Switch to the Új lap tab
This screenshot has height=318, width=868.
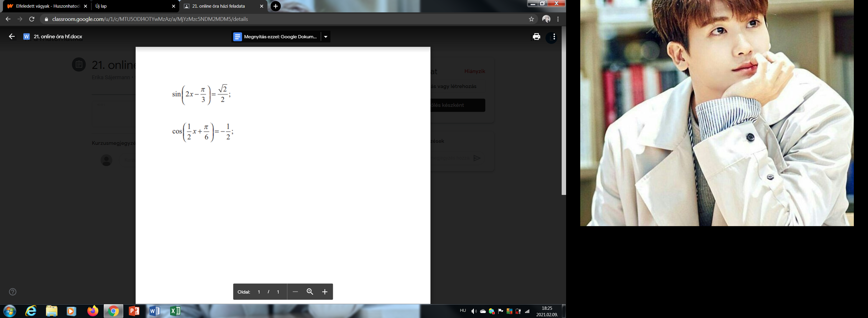tap(131, 6)
